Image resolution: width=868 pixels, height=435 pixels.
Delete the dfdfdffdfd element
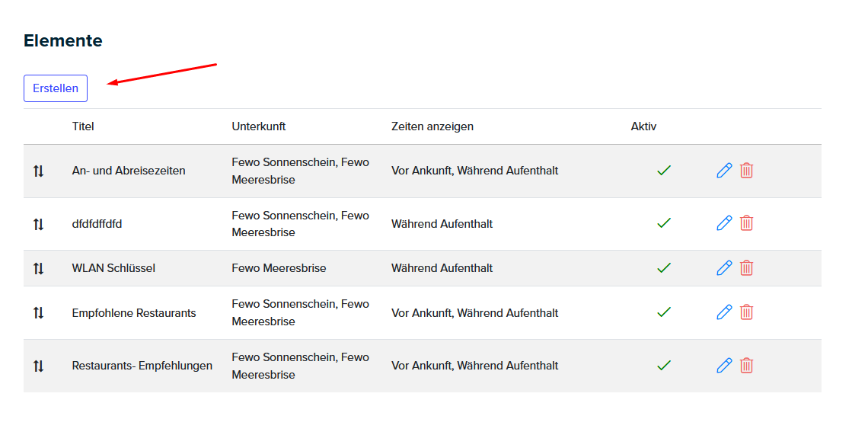coord(746,223)
